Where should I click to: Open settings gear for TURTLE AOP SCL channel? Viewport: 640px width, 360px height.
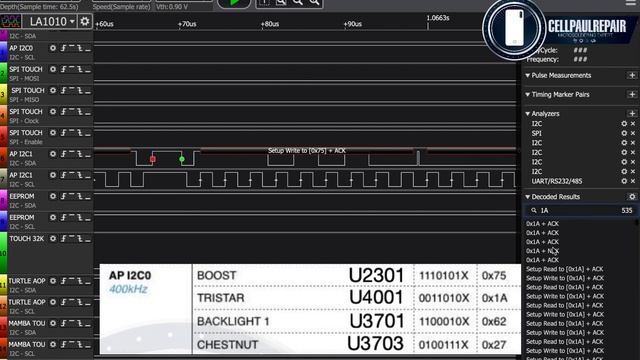[x=53, y=302]
